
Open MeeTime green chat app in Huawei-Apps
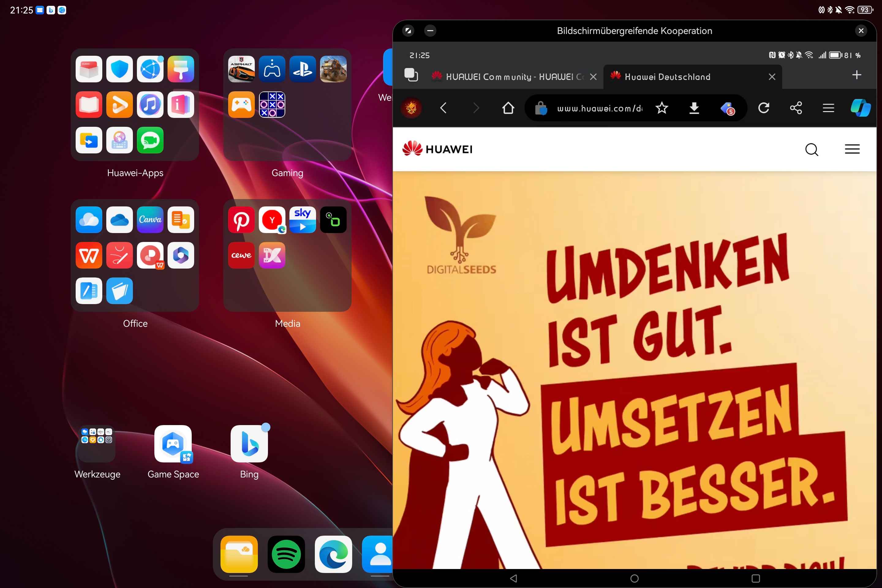150,140
